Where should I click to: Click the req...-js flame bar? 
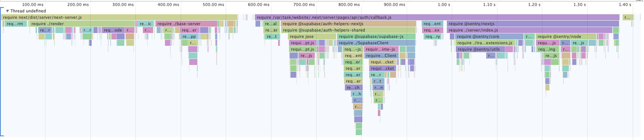pos(353,49)
